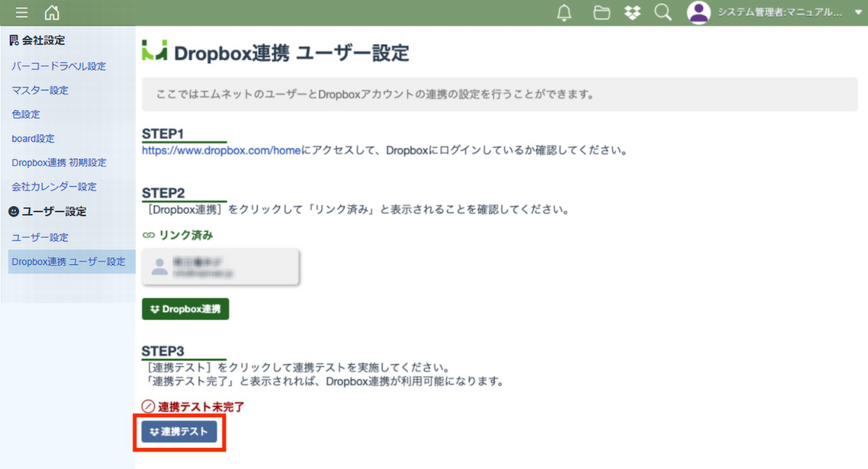Viewport: 868px width, 469px height.
Task: Go to home via house icon
Action: (x=52, y=12)
